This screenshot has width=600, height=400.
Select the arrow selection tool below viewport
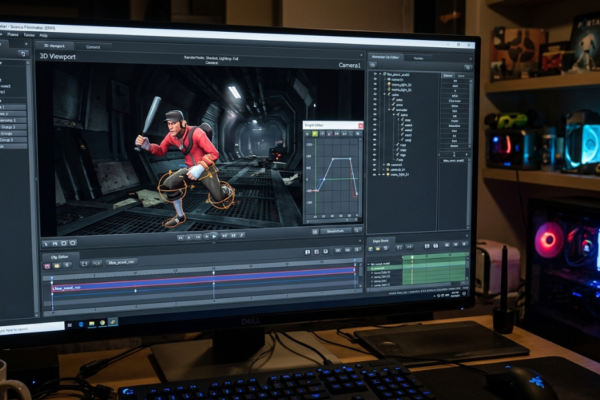[x=46, y=243]
